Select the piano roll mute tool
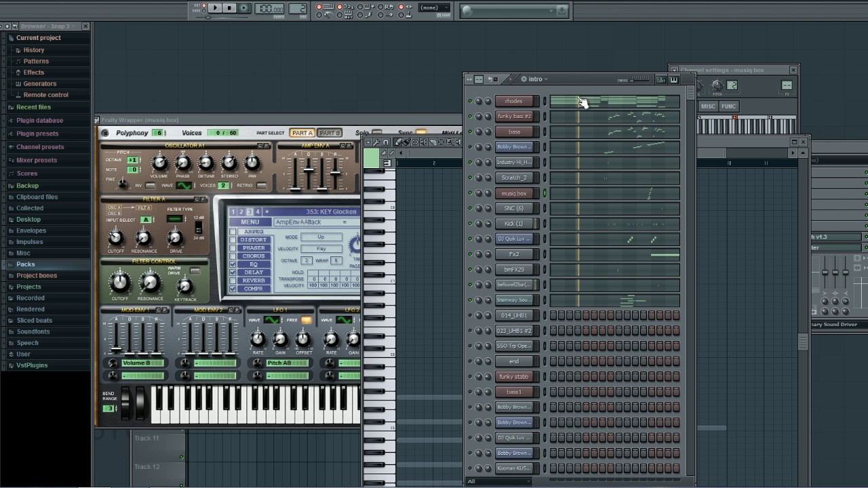 [x=423, y=142]
